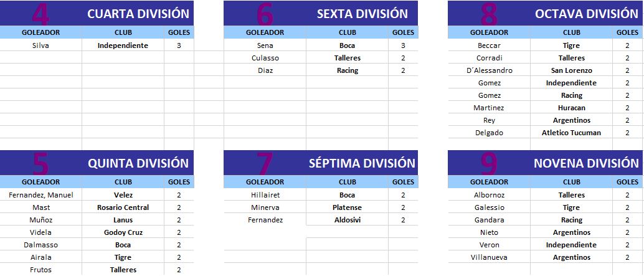Select the Hillairet goleador cell

(265, 195)
